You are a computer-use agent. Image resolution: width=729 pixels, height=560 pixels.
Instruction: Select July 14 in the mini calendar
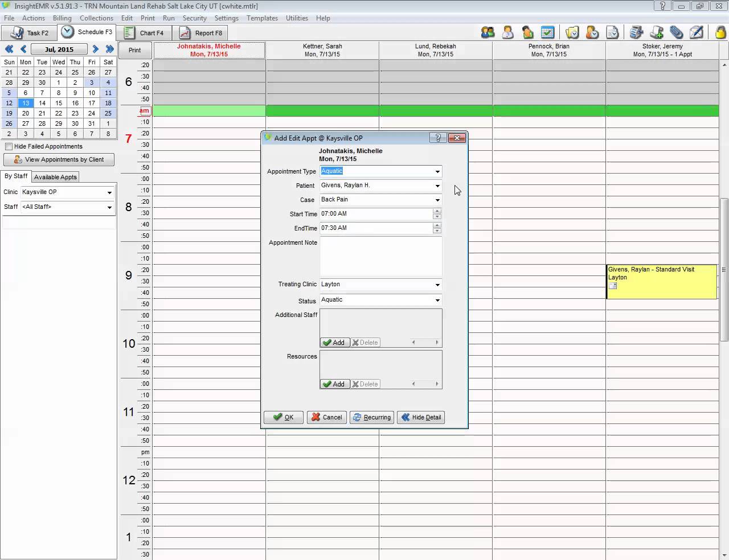42,103
